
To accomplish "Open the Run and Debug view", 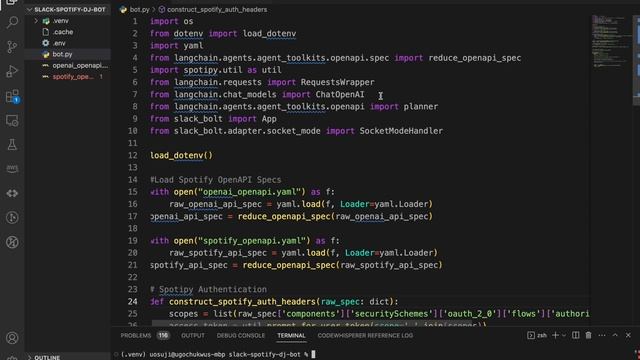I will (x=12, y=71).
